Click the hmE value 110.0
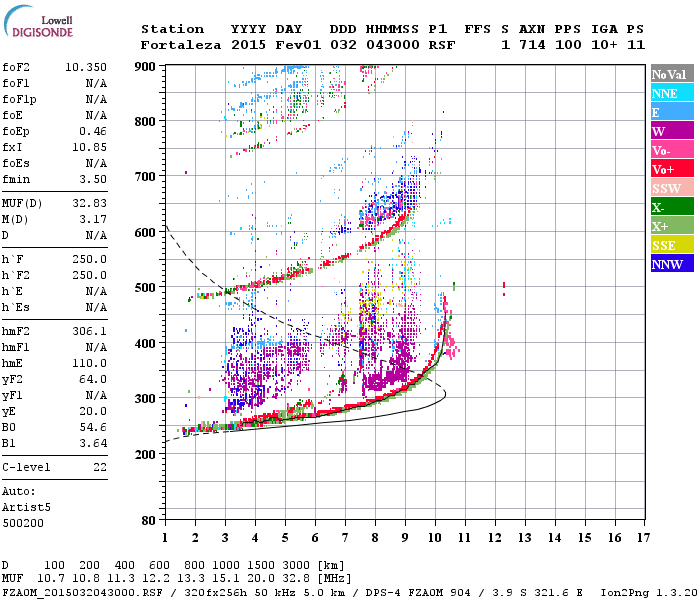This screenshot has width=700, height=600. pos(89,363)
